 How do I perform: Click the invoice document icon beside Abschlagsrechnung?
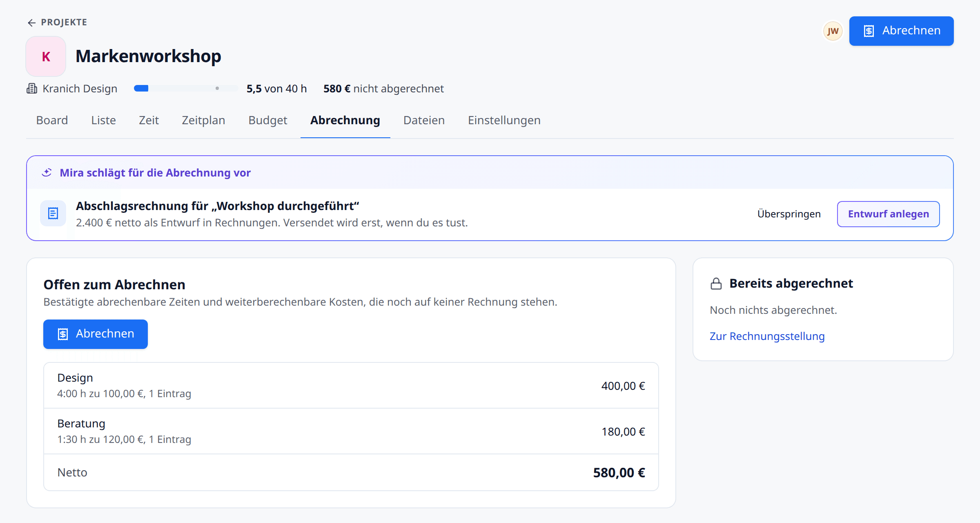click(x=53, y=213)
